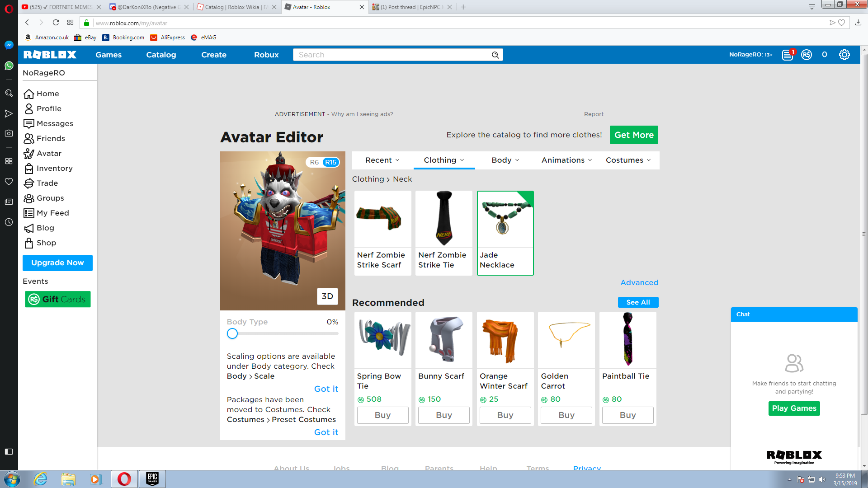Screen dimensions: 868x488
Task: Click the Trade icon in sidebar
Action: (x=28, y=183)
